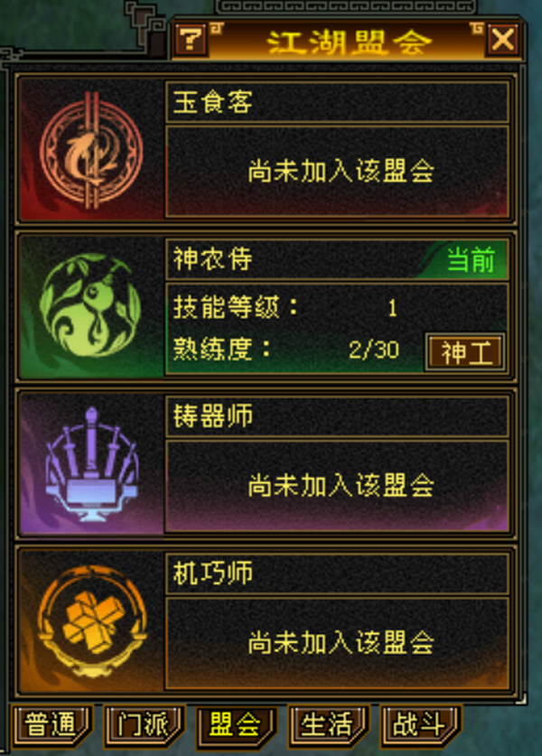Click the green 当前 current marker
Image resolution: width=542 pixels, height=756 pixels.
[471, 259]
